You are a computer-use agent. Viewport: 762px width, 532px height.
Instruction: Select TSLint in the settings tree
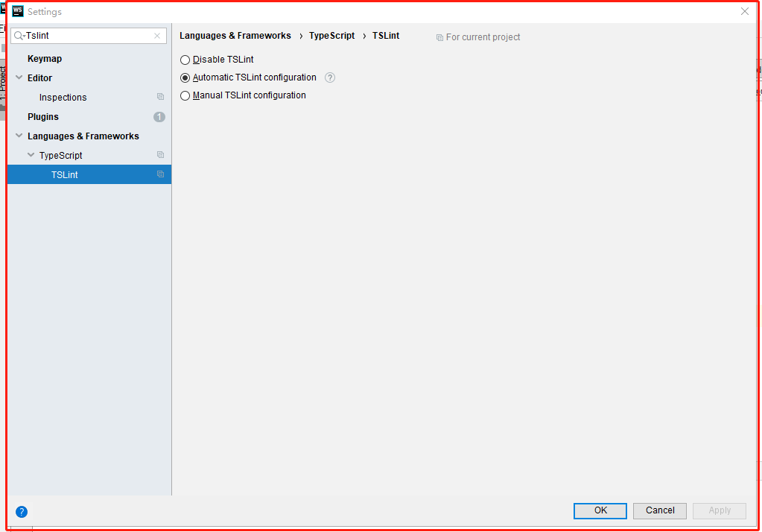pos(65,174)
